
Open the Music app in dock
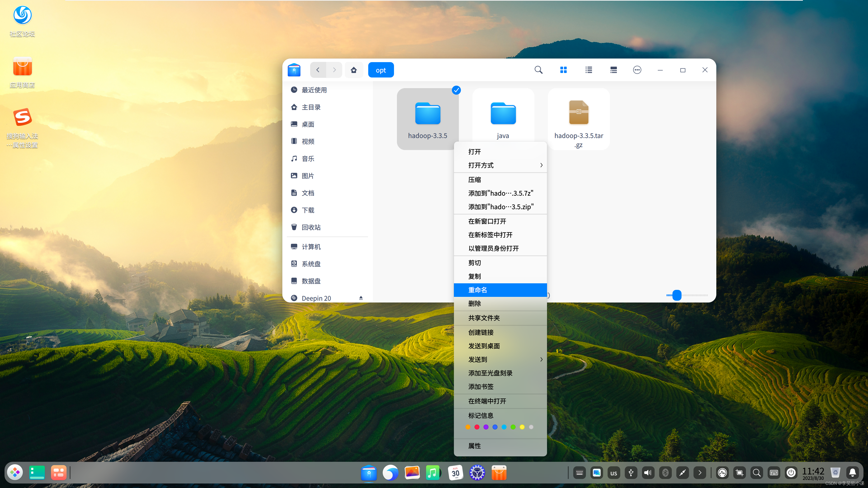433,472
